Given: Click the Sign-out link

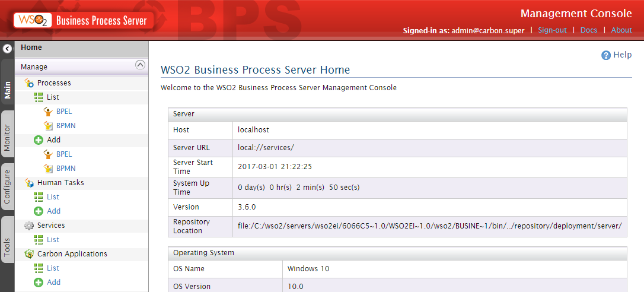Looking at the screenshot, I should 553,30.
